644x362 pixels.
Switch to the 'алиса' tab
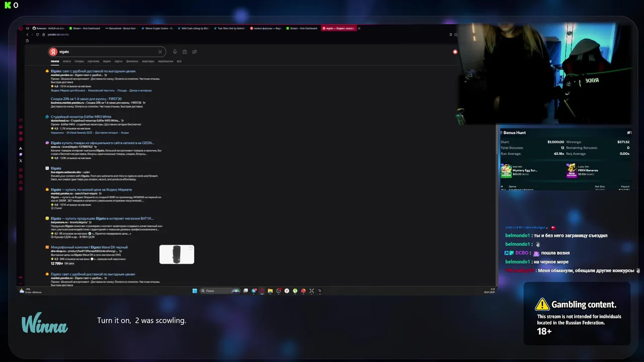pyautogui.click(x=66, y=61)
